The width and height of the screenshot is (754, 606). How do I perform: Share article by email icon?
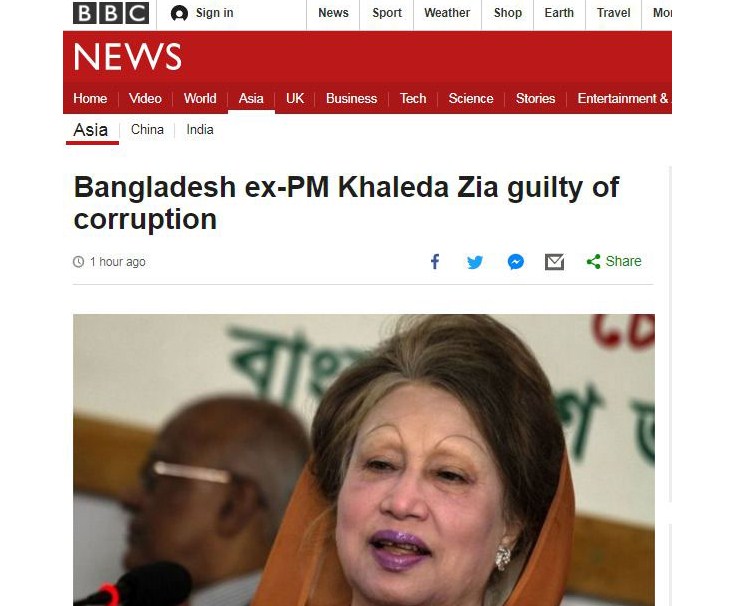(x=554, y=262)
